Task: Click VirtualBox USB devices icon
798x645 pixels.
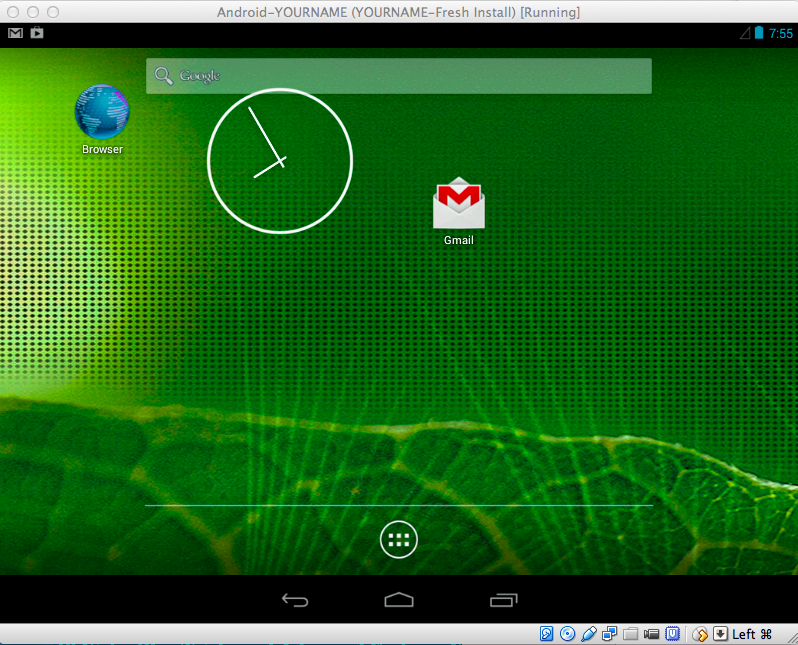Action: [588, 634]
